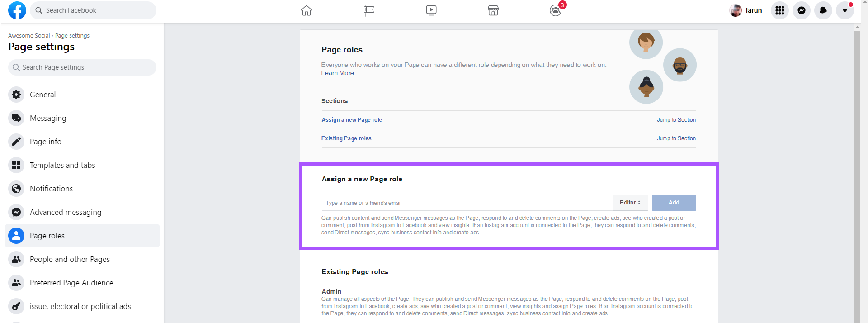Open the Marketplace store icon

pyautogui.click(x=493, y=10)
